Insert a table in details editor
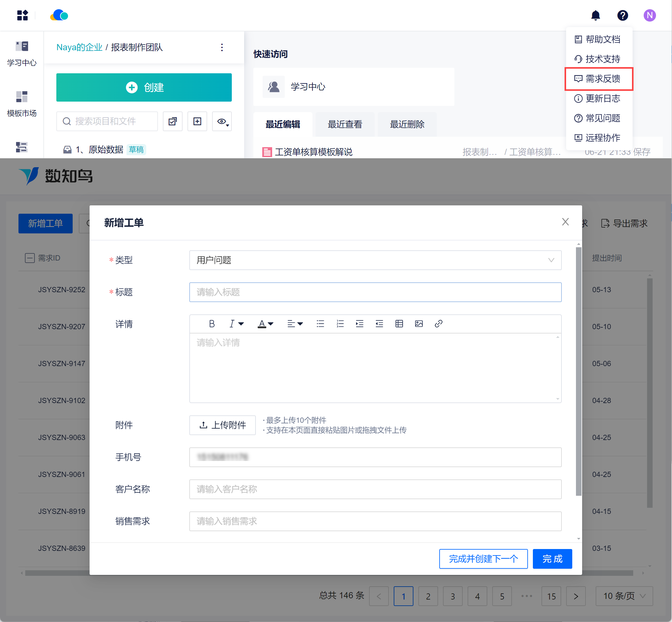The height and width of the screenshot is (622, 672). click(399, 324)
